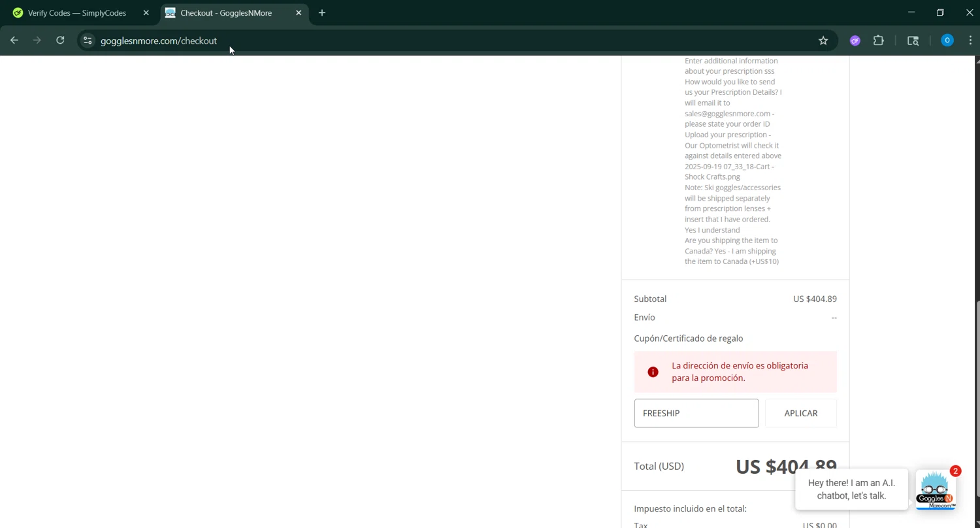The height and width of the screenshot is (528, 980).
Task: Open the Extensions puzzle icon
Action: (879, 41)
